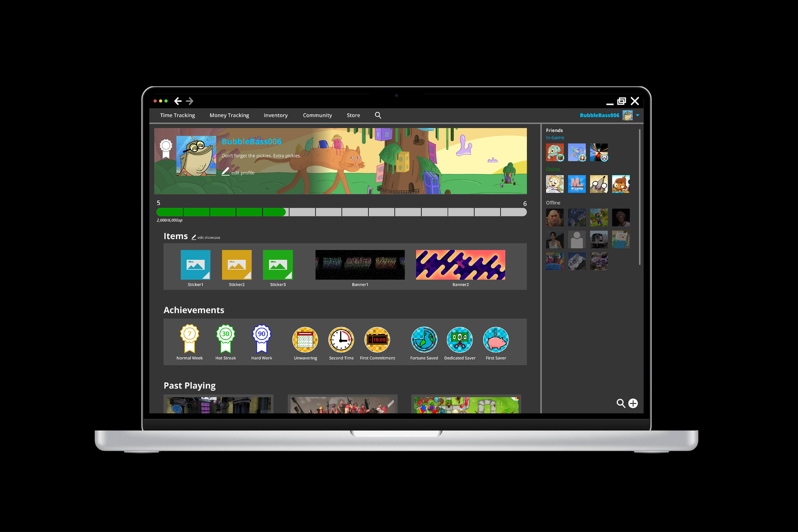The height and width of the screenshot is (532, 798).
Task: Click the white ribbon badge on profile banner
Action: [166, 149]
